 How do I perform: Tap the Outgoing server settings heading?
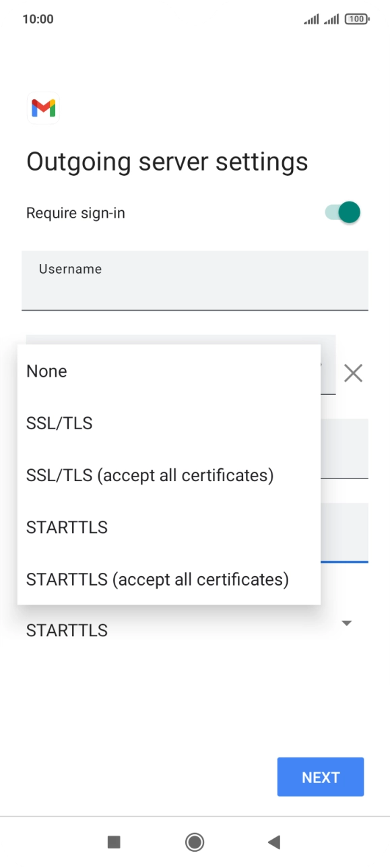[167, 162]
